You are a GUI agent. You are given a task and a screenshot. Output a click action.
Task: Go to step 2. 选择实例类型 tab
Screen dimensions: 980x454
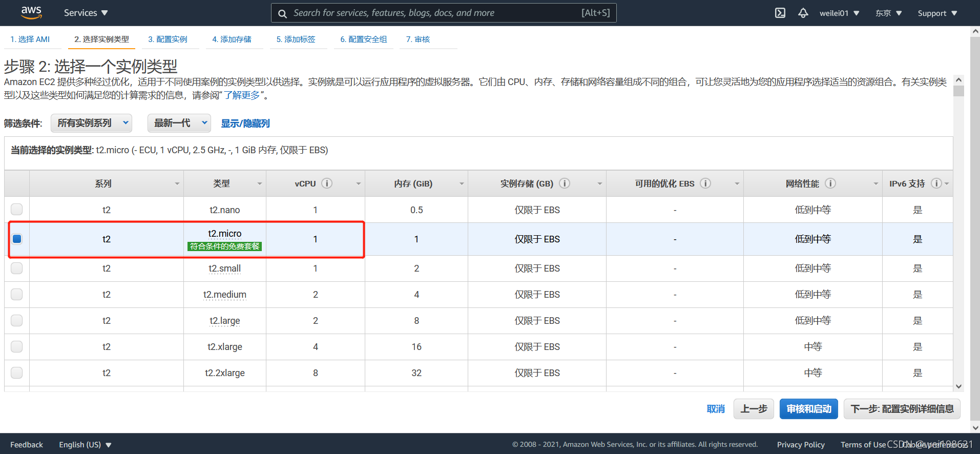[x=101, y=39]
